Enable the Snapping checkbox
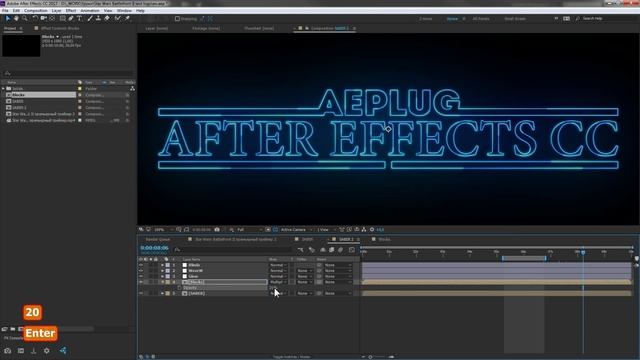Screen dimensions: 640x360 coord(177,19)
